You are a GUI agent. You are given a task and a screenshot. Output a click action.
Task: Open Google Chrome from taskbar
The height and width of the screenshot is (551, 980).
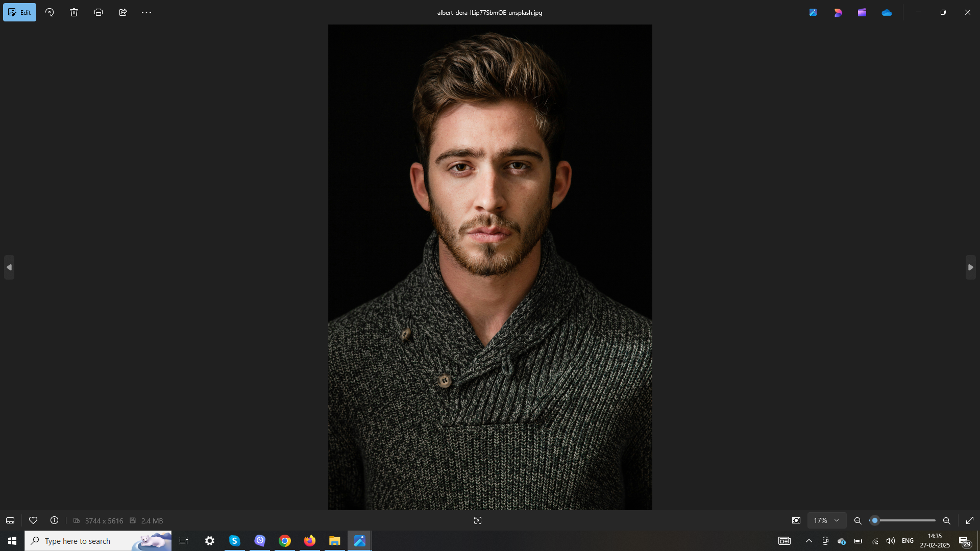pos(285,541)
